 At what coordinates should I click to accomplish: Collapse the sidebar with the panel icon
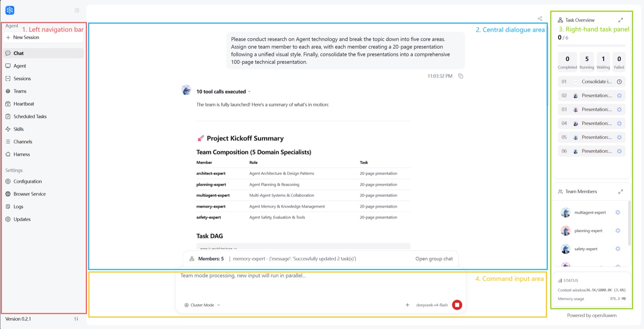point(77,10)
